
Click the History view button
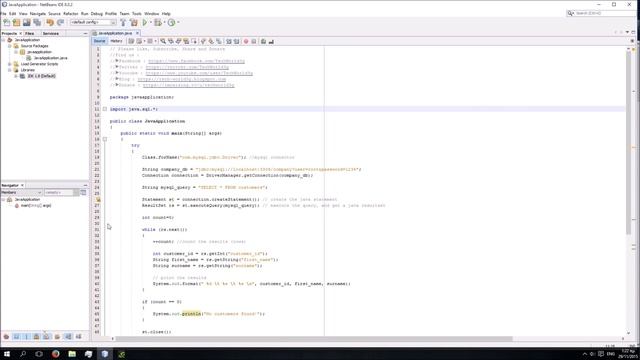tap(116, 41)
